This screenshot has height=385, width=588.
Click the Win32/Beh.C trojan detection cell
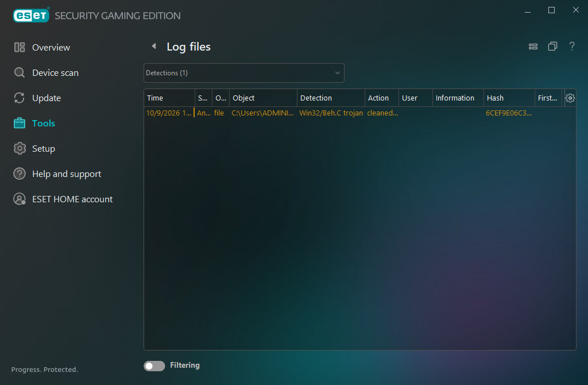pyautogui.click(x=331, y=113)
